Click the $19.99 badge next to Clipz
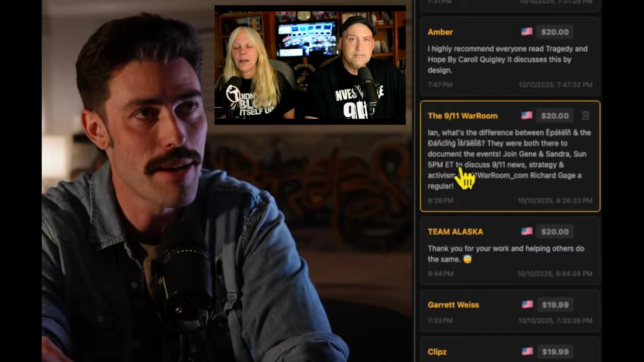This screenshot has height=362, width=644. [x=555, y=352]
